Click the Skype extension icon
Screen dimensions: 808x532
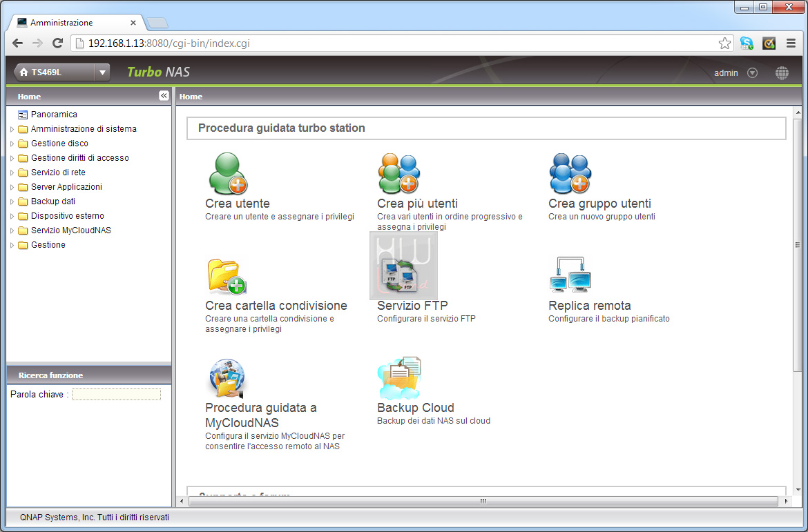746,43
